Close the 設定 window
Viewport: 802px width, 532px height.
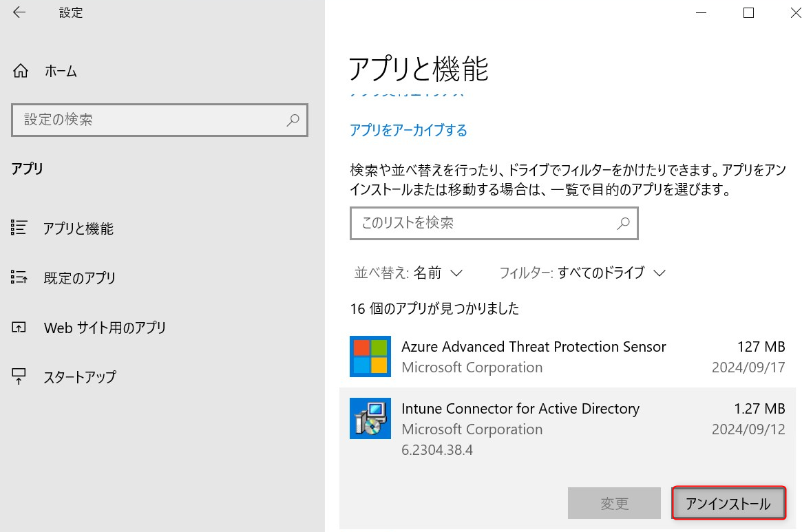coord(795,13)
